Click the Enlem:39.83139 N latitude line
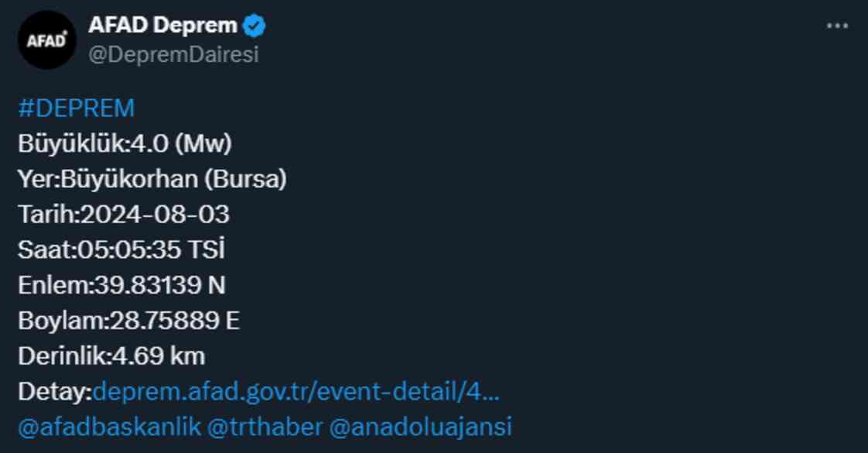This screenshot has width=868, height=453. 121,286
